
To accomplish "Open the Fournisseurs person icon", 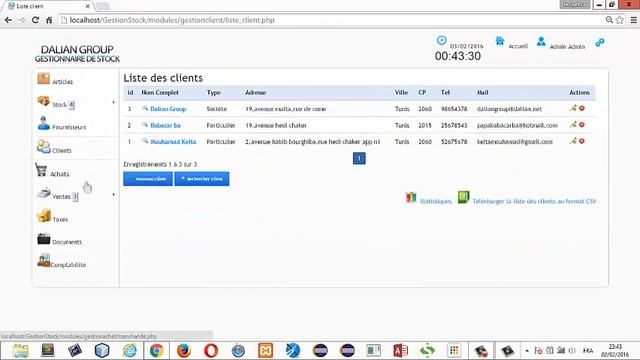I will [43, 123].
